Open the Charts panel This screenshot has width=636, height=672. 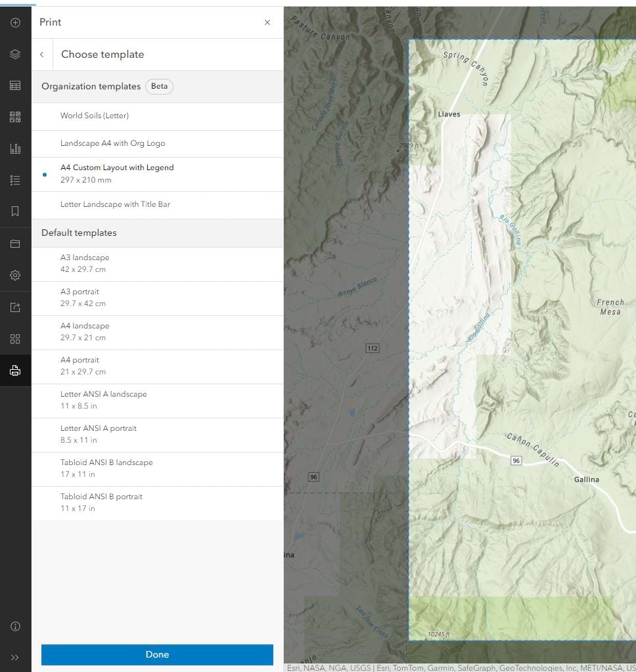14,148
